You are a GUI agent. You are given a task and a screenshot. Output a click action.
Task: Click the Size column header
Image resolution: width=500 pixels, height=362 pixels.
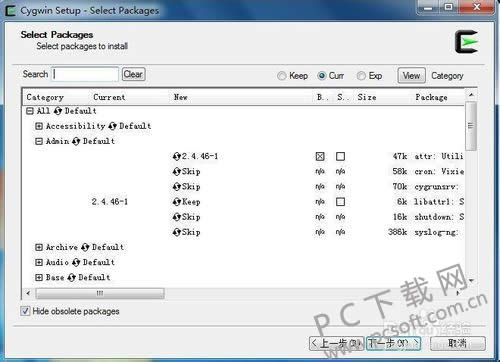coord(367,97)
